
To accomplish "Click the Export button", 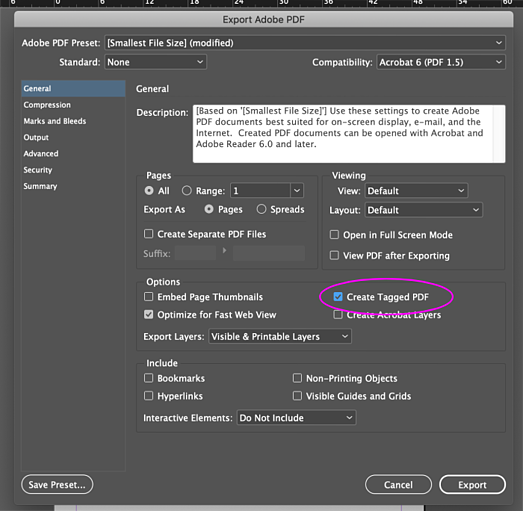I will [472, 485].
